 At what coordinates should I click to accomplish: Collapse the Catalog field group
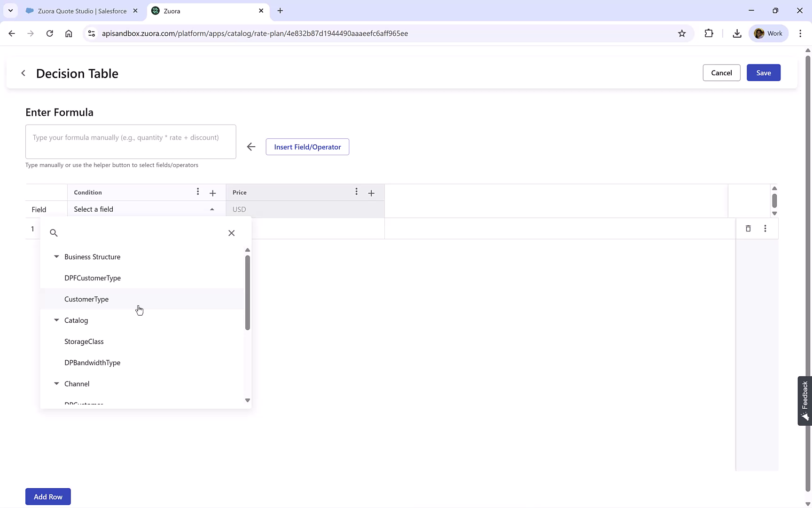(x=56, y=320)
